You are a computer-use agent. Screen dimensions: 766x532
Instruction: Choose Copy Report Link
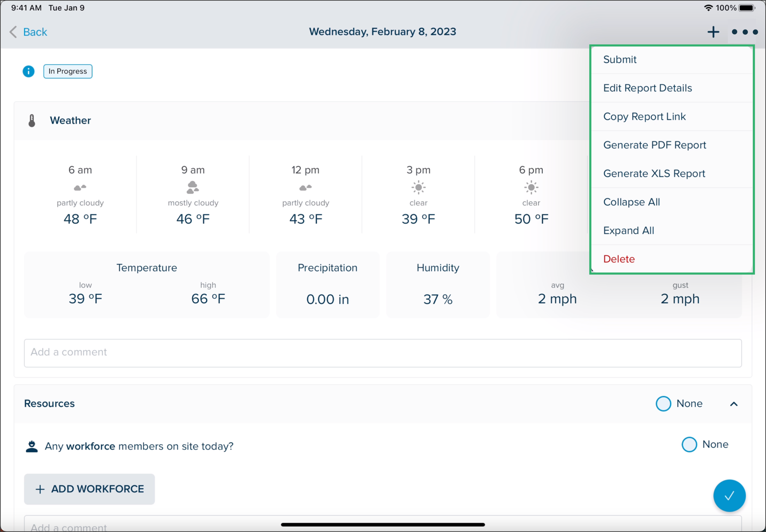tap(672, 116)
